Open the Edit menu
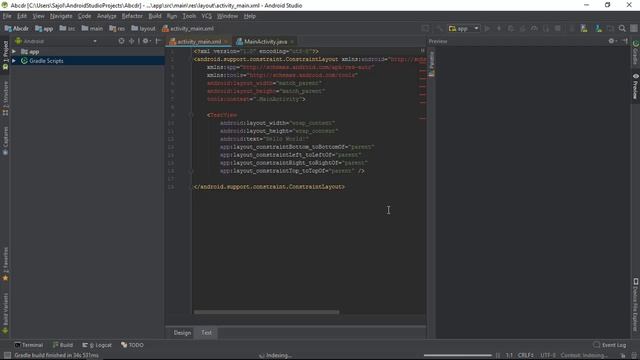The image size is (640, 360). 22,16
